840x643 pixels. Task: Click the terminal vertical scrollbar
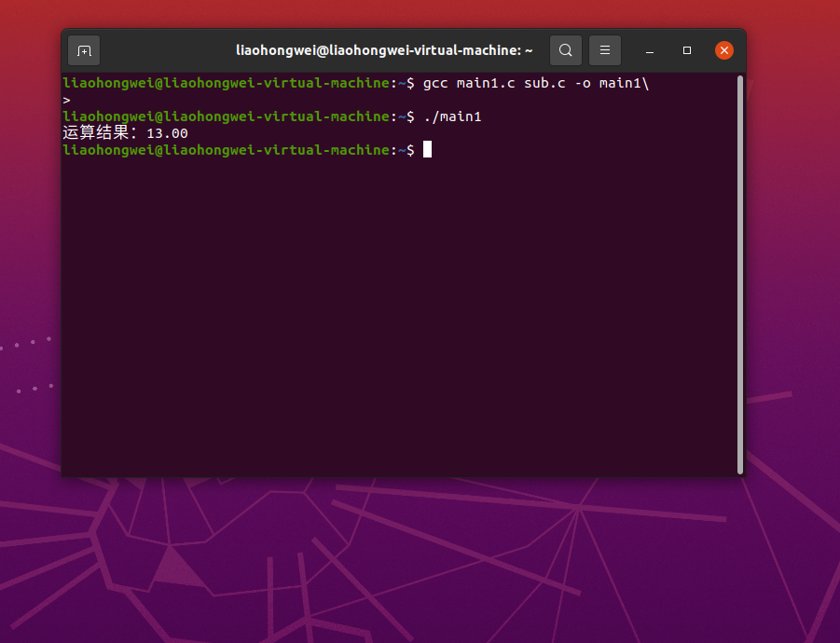[740, 275]
